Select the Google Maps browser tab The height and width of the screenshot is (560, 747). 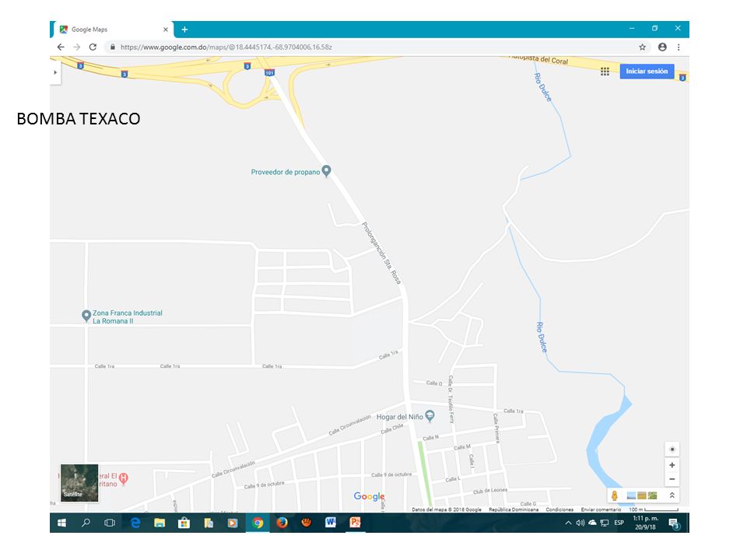tap(112, 30)
